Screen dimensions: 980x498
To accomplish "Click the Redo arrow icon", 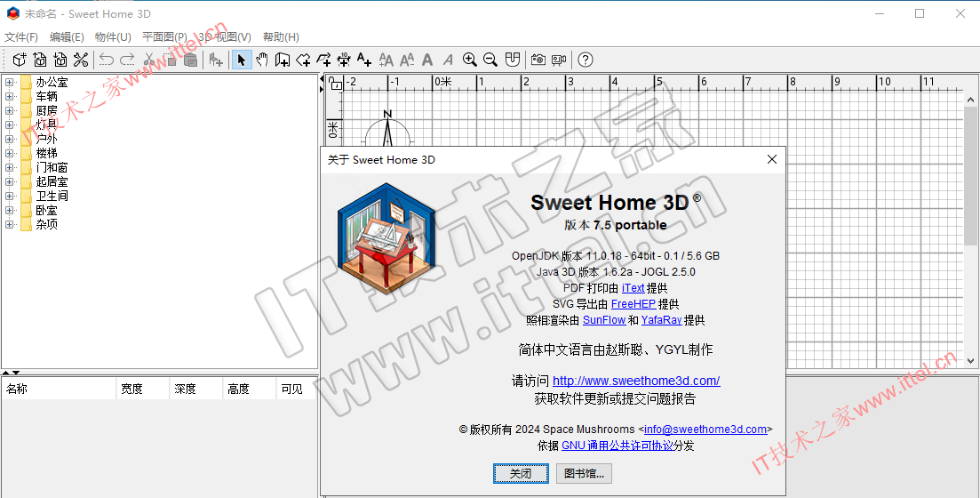I will (127, 60).
